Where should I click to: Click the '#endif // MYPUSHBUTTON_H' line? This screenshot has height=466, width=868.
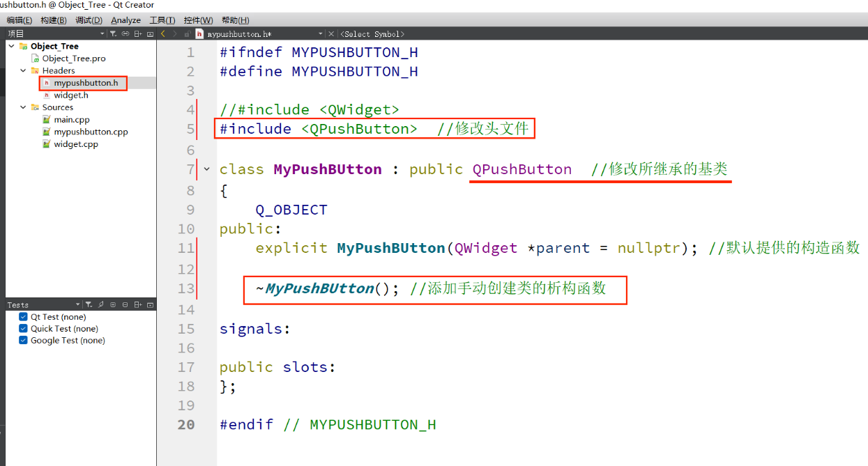328,424
